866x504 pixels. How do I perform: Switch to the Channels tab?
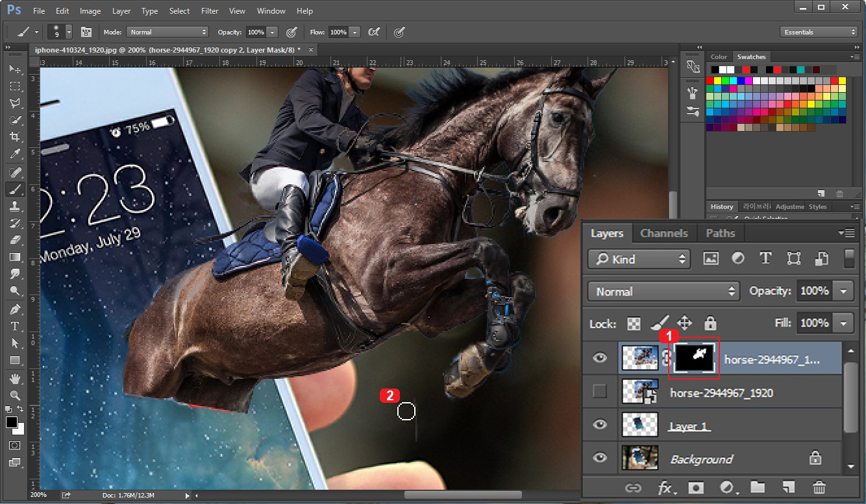663,233
